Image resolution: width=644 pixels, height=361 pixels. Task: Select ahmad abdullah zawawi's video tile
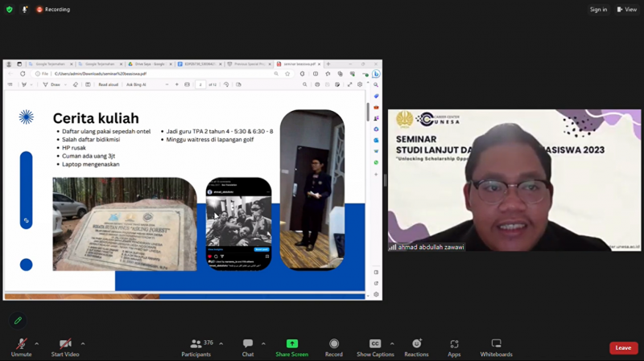point(514,180)
